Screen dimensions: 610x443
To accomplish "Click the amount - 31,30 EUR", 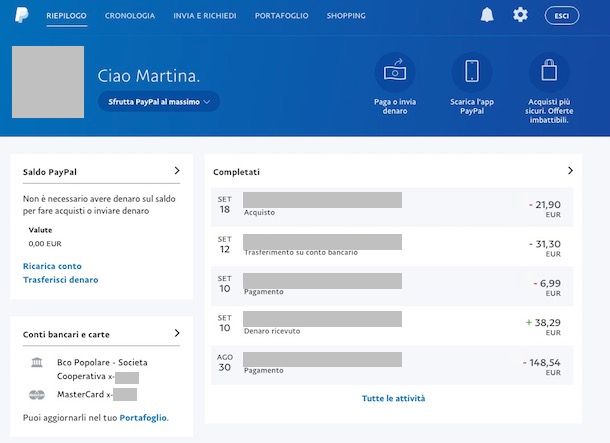I will [545, 248].
